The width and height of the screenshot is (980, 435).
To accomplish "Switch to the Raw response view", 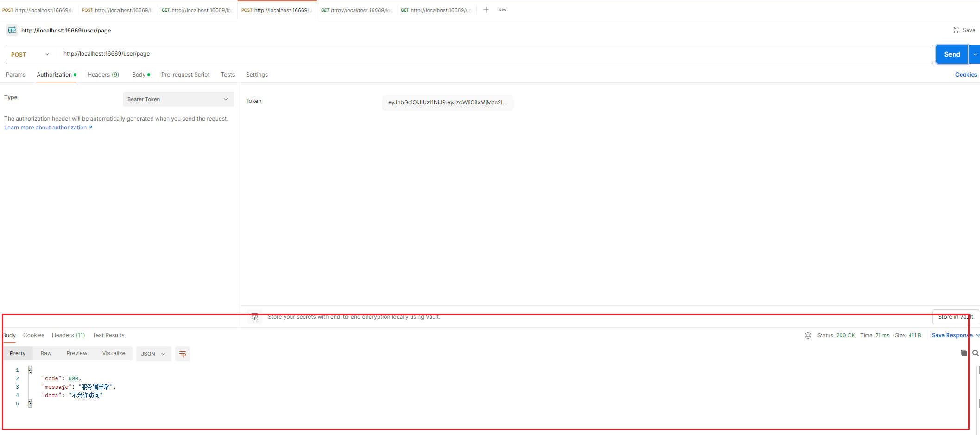I will (45, 353).
